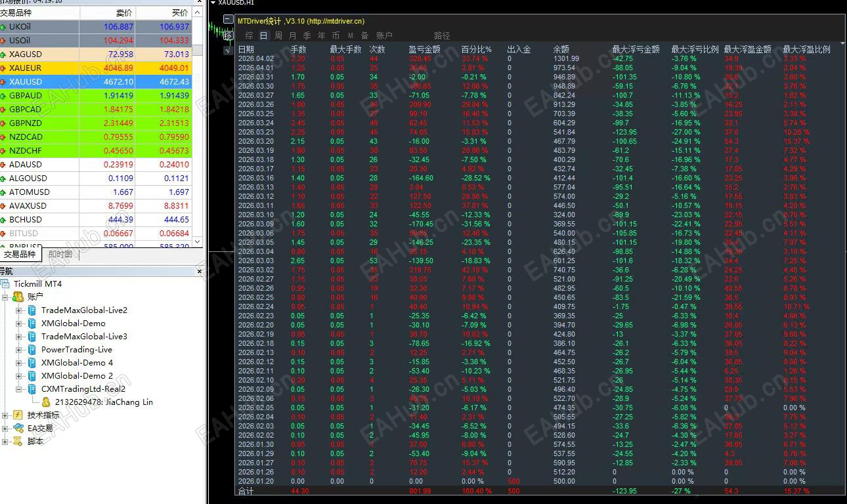847x504 pixels.
Task: Click the TradeMaxGlobal-Live2 server icon
Action: [32, 310]
